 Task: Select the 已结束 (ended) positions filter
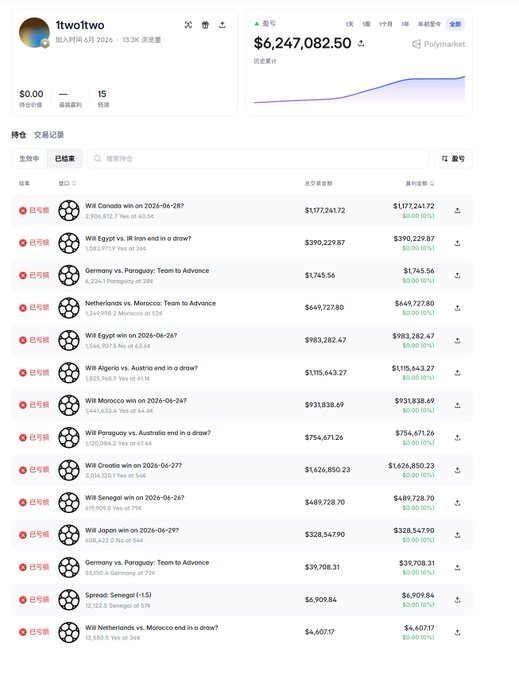(65, 159)
